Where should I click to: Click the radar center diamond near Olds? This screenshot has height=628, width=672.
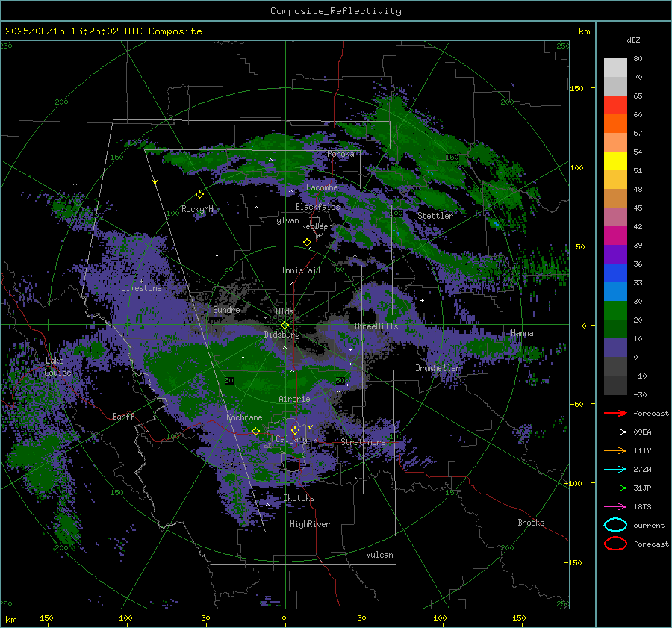[284, 326]
